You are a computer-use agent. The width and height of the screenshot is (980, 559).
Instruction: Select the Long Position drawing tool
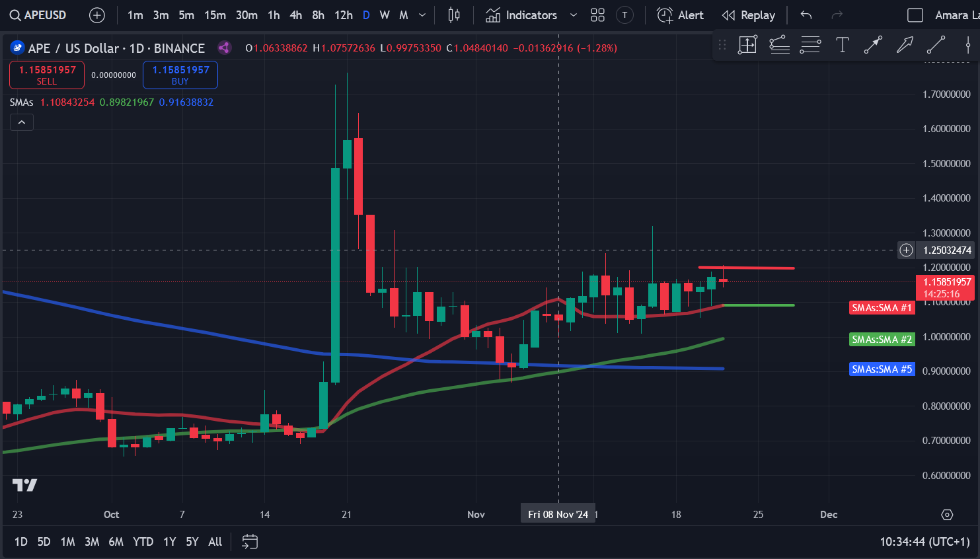point(747,45)
